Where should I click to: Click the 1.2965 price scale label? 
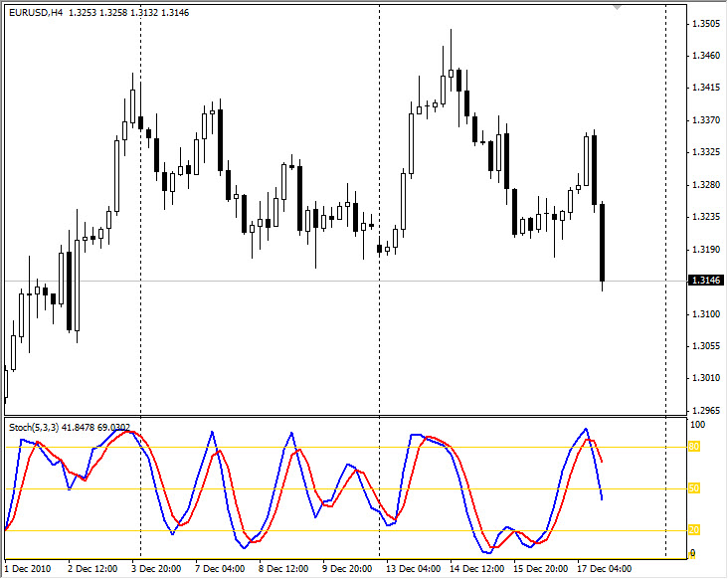click(706, 411)
